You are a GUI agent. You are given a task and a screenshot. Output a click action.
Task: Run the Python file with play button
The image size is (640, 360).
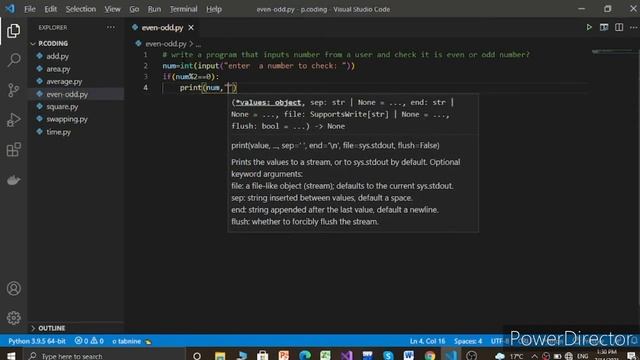click(589, 27)
